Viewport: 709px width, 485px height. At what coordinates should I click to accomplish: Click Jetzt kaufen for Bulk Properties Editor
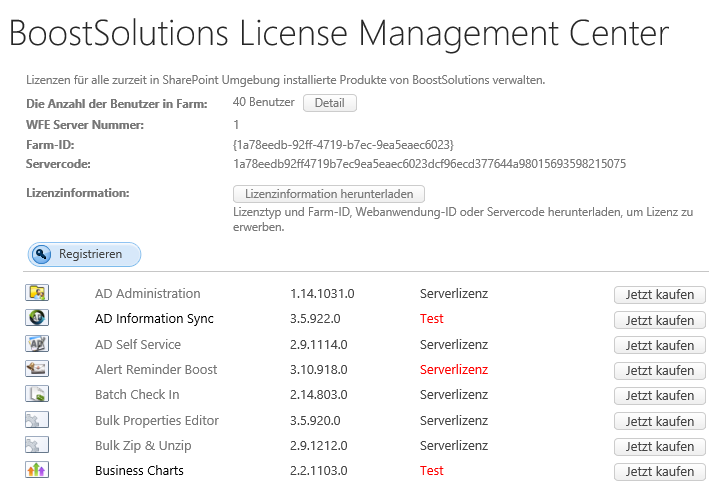(x=660, y=421)
